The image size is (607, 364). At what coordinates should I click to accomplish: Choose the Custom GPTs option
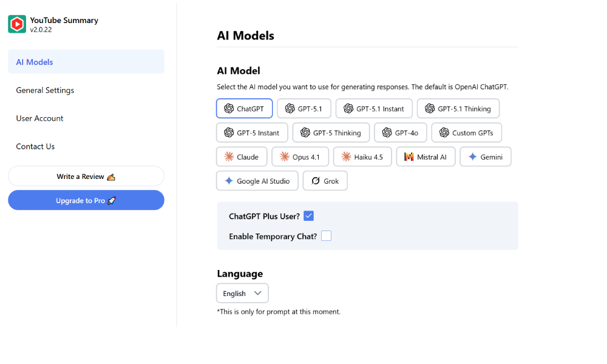point(466,133)
